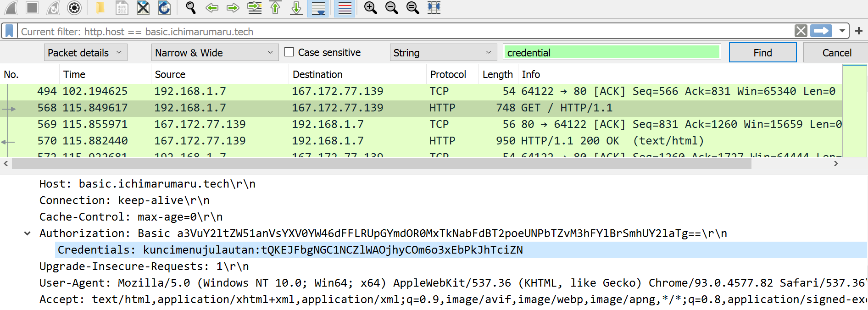868x310 pixels.
Task: Select packet 568 HTTP GET row
Action: pyautogui.click(x=421, y=108)
